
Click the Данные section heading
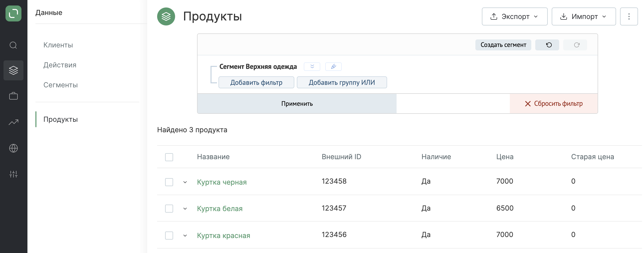pos(49,12)
